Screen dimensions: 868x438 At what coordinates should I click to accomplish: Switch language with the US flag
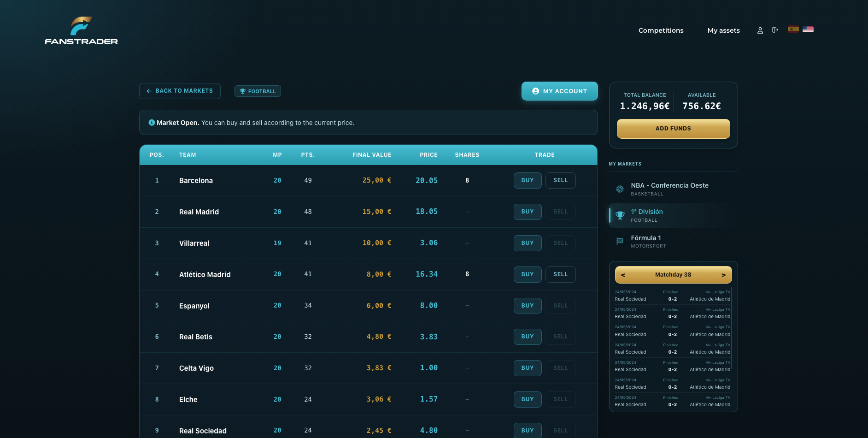(x=808, y=30)
